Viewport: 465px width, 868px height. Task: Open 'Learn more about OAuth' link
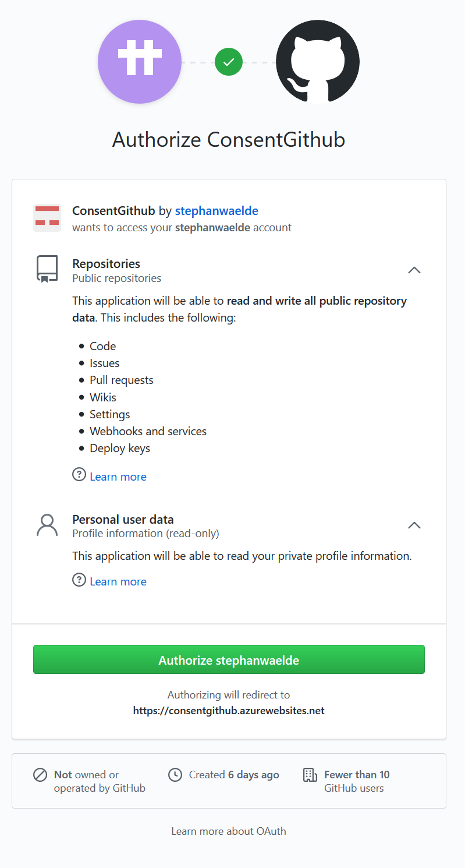click(229, 831)
